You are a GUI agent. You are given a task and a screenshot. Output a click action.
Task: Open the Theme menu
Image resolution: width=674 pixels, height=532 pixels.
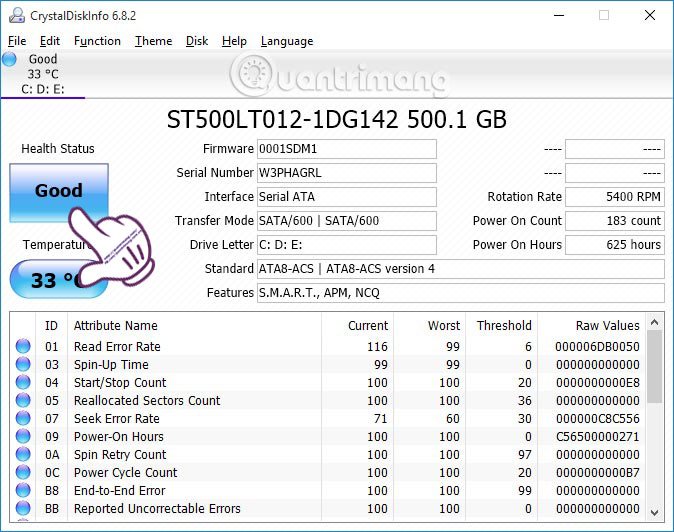(x=153, y=41)
